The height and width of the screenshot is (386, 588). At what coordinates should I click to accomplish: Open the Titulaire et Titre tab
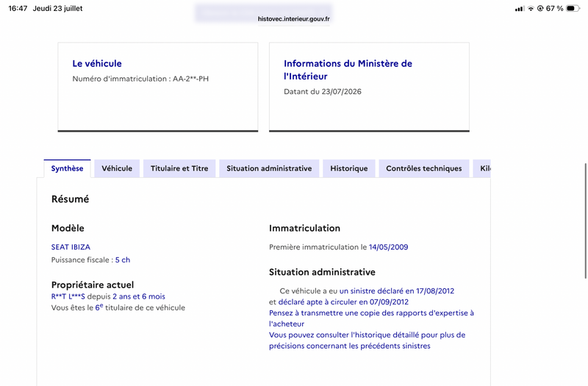pos(179,168)
